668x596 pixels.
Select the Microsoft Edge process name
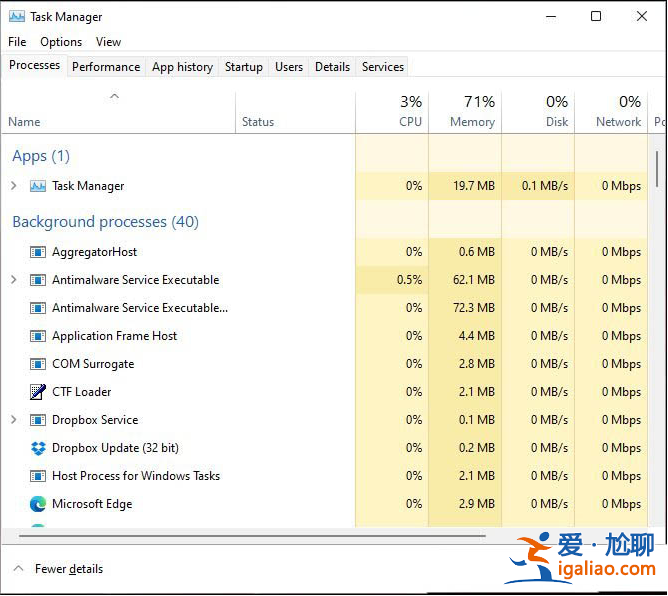coord(92,504)
